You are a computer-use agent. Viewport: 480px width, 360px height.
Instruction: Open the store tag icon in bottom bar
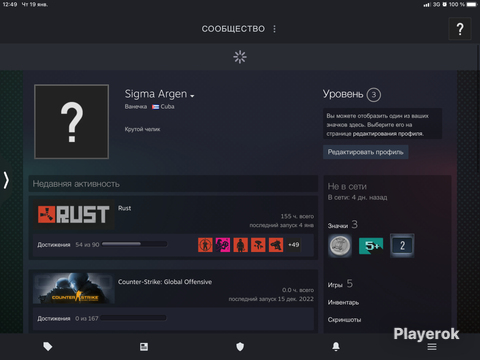coord(48,347)
